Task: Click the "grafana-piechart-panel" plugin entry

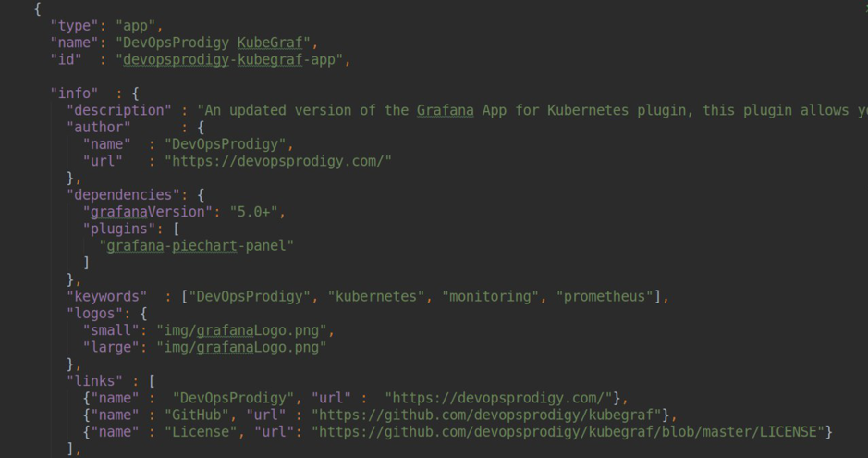Action: 197,245
